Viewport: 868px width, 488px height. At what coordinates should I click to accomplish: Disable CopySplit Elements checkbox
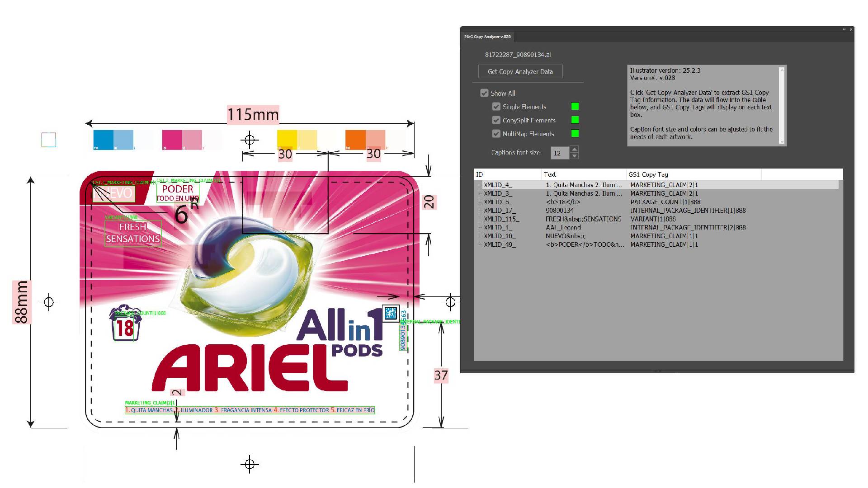pos(496,120)
